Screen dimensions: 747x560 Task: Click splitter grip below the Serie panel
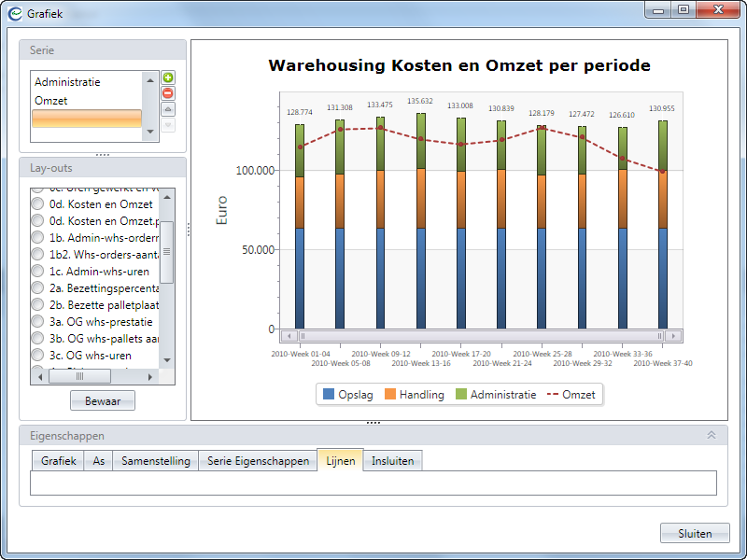[x=103, y=154]
